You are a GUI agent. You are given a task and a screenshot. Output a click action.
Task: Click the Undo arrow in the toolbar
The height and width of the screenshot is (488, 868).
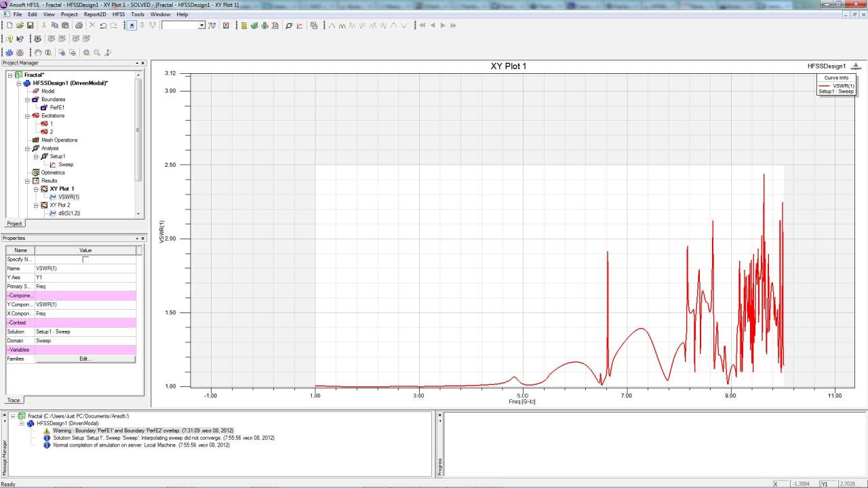[103, 26]
